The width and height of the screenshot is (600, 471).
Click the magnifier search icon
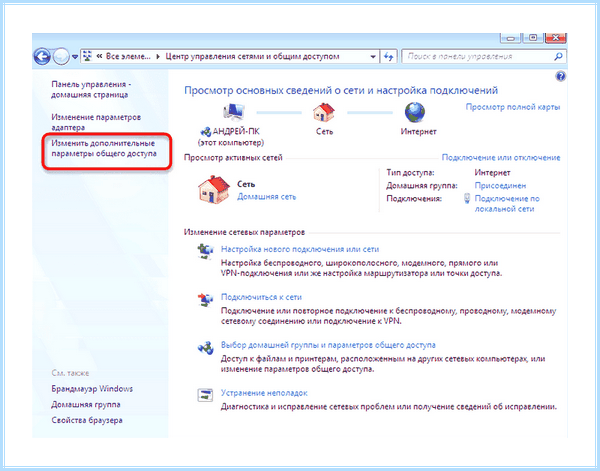(558, 57)
